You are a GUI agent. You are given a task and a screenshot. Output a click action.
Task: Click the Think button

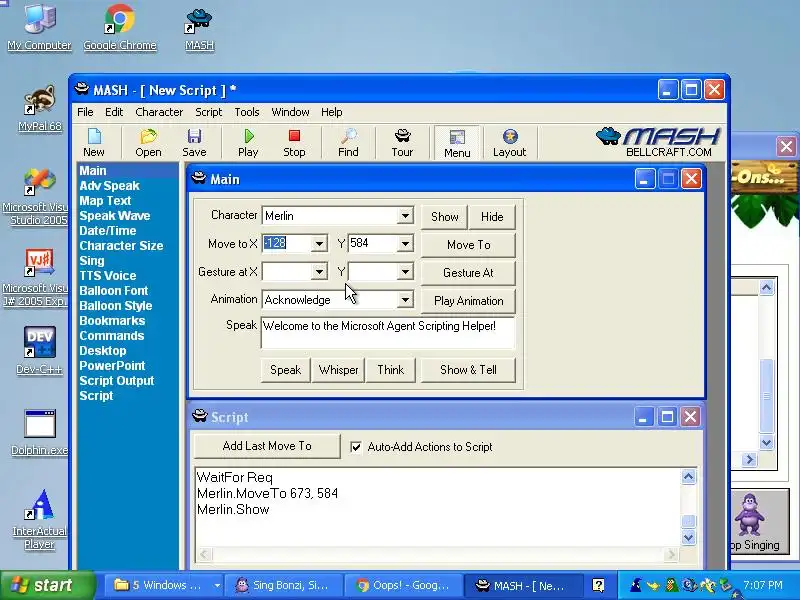(390, 370)
